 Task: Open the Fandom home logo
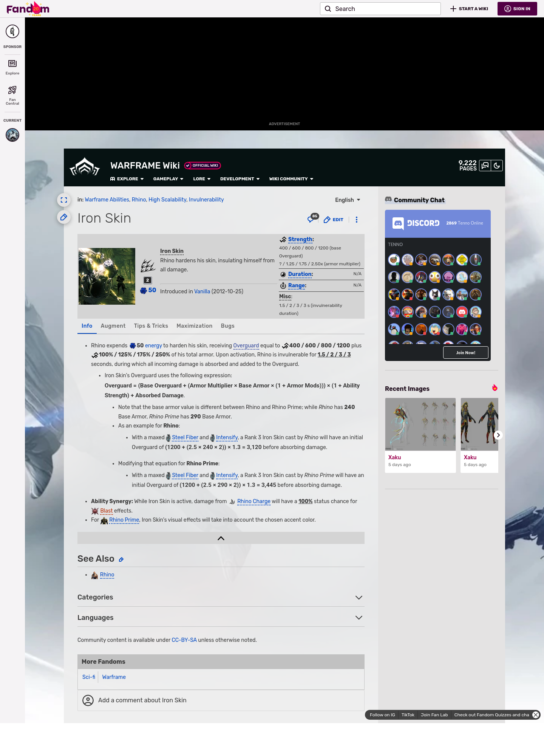pyautogui.click(x=28, y=9)
